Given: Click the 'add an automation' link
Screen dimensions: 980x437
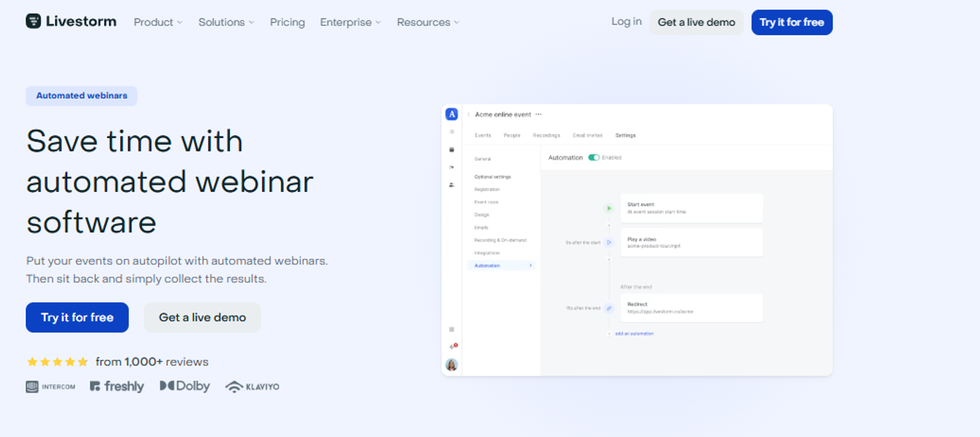Looking at the screenshot, I should [x=634, y=333].
